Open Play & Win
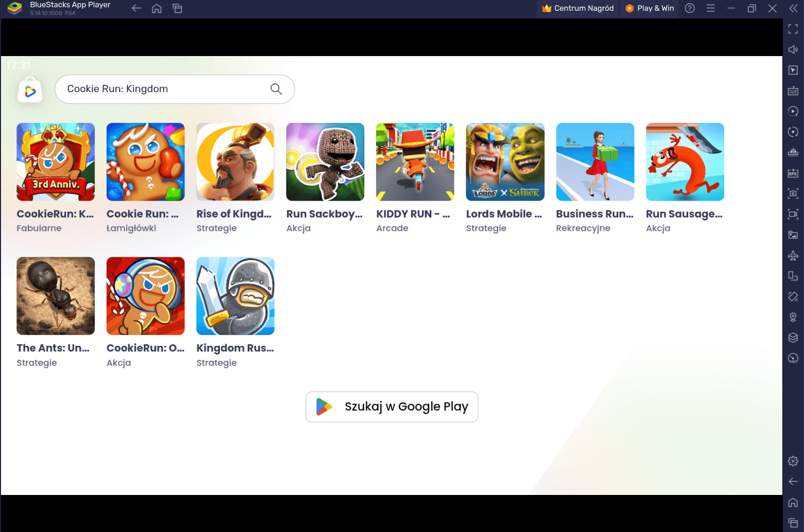This screenshot has width=804, height=532. coord(650,8)
